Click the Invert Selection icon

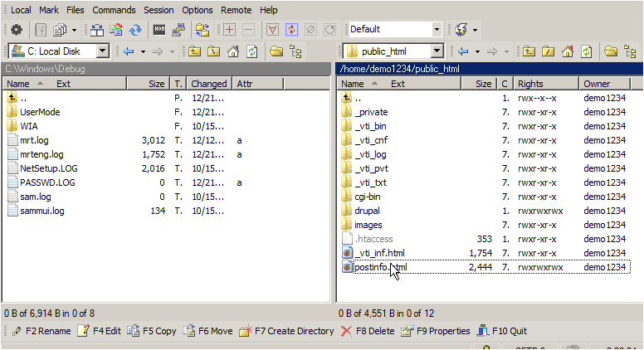[291, 30]
